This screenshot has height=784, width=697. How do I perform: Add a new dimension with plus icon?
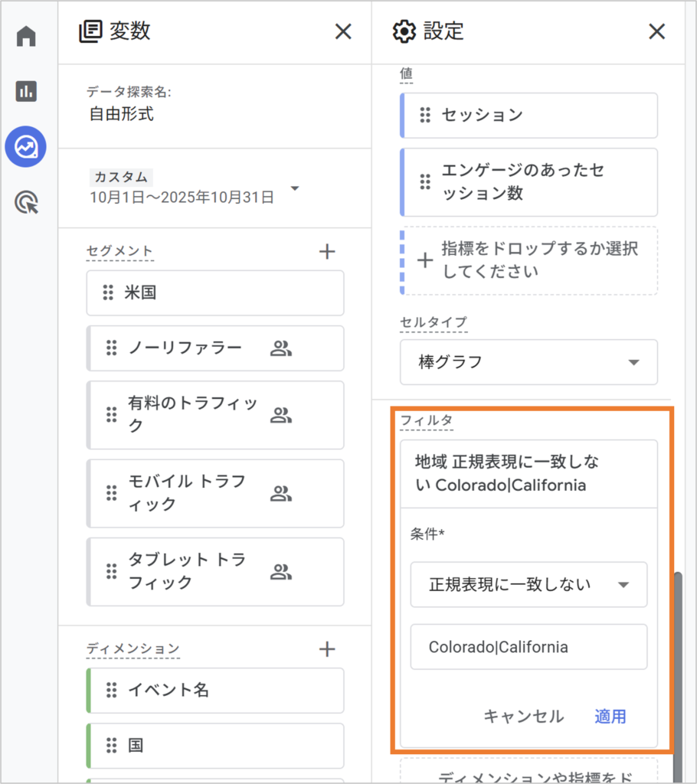(327, 649)
